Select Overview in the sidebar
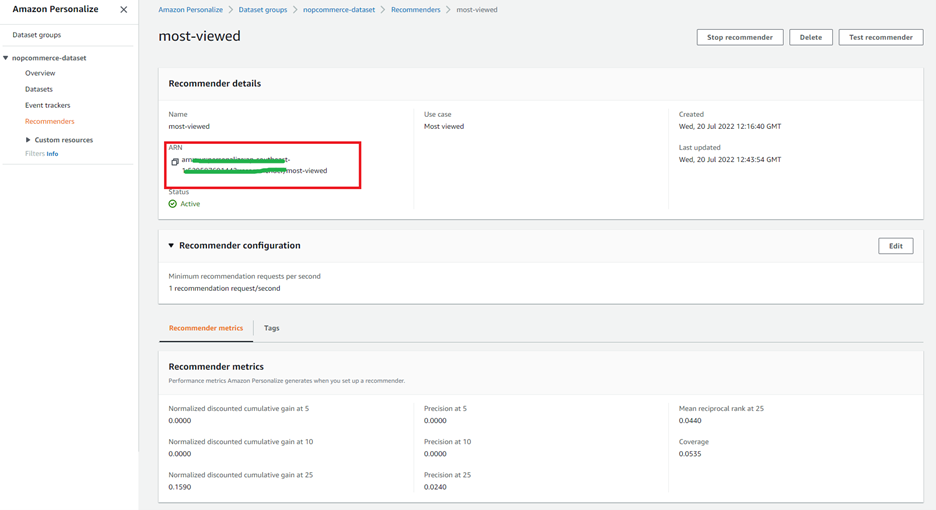 tap(40, 73)
